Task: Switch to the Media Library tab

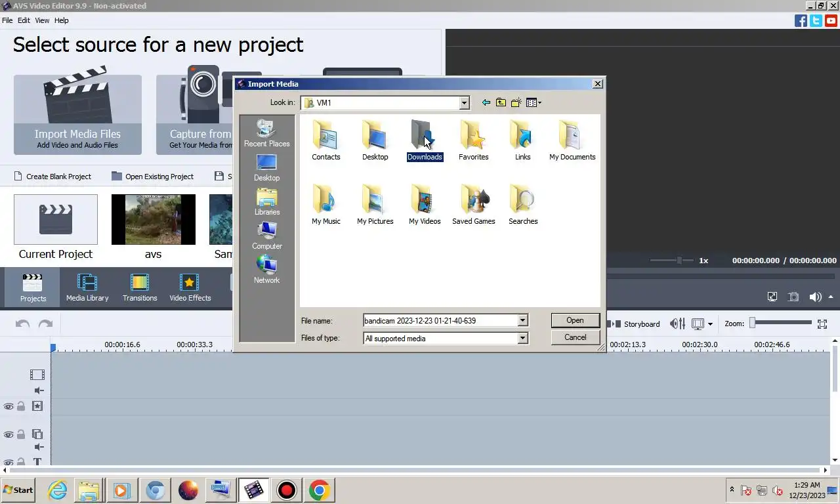Action: click(x=87, y=287)
